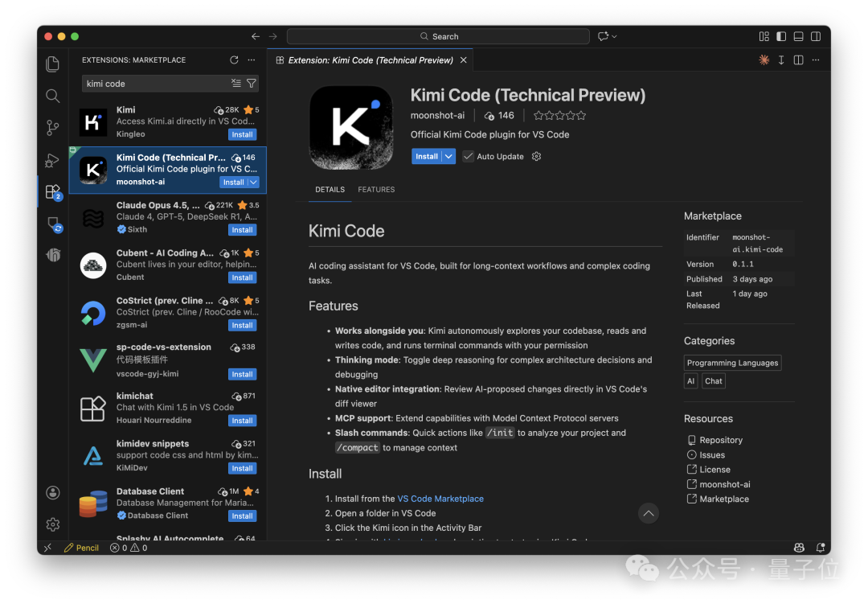Clear extensions search results icon
Viewport: 868px width, 604px height.
[x=236, y=83]
